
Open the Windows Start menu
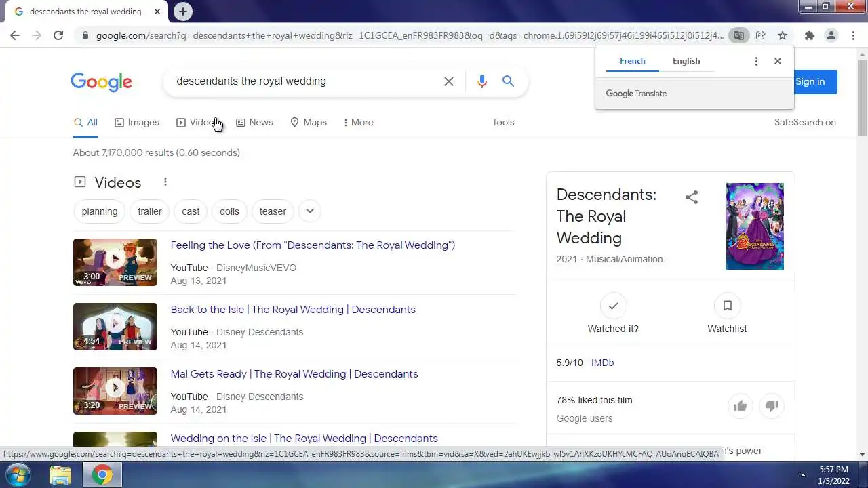tap(18, 474)
